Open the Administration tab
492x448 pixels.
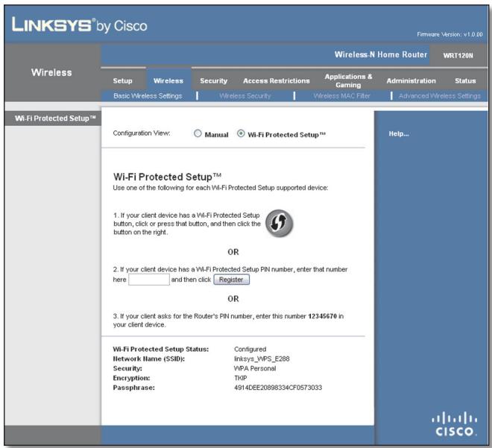point(411,81)
